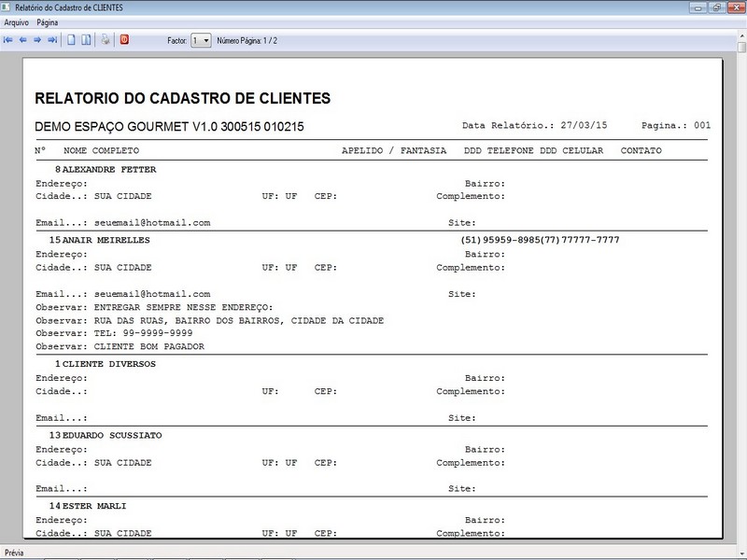The width and height of the screenshot is (747, 560).
Task: Click the Prévia status bar text
Action: 14,553
